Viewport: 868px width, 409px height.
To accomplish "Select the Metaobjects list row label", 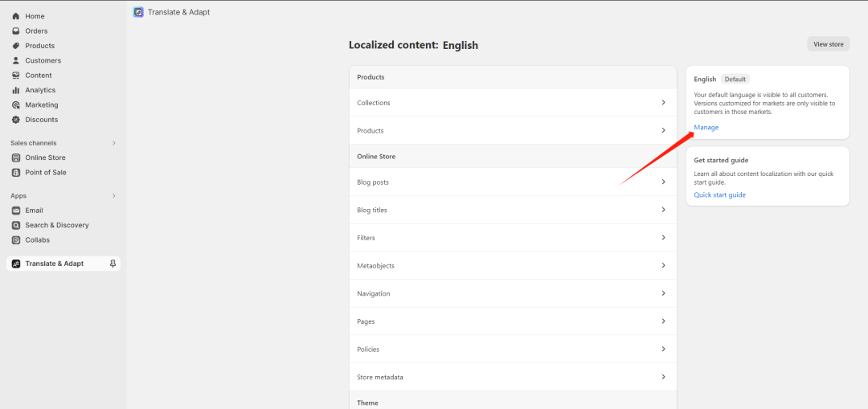I will (376, 266).
